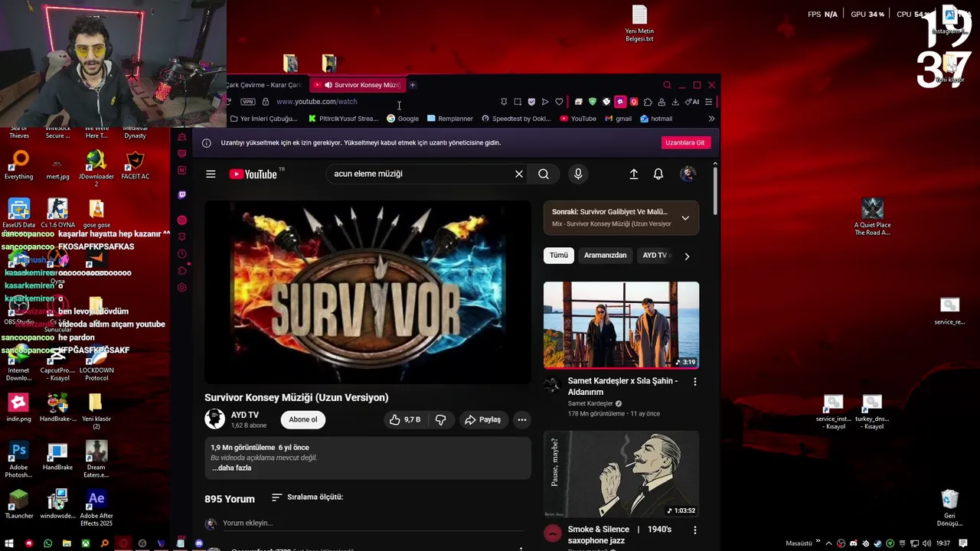Show more filter chips with right arrow

[687, 256]
